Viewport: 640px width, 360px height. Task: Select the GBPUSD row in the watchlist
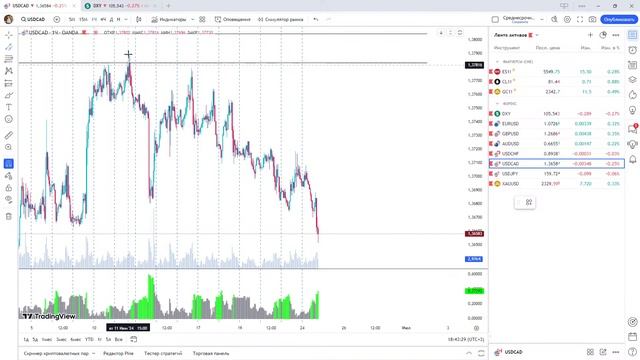pyautogui.click(x=557, y=133)
